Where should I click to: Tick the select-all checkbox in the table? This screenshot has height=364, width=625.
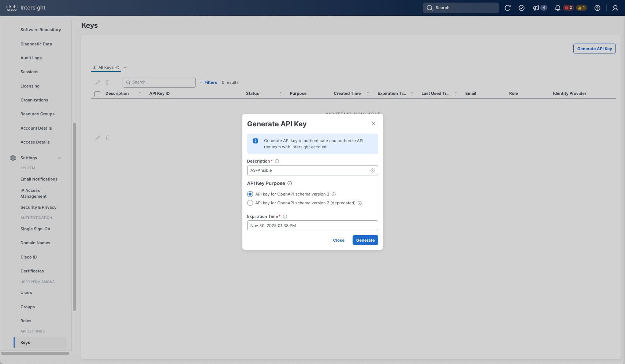click(97, 94)
